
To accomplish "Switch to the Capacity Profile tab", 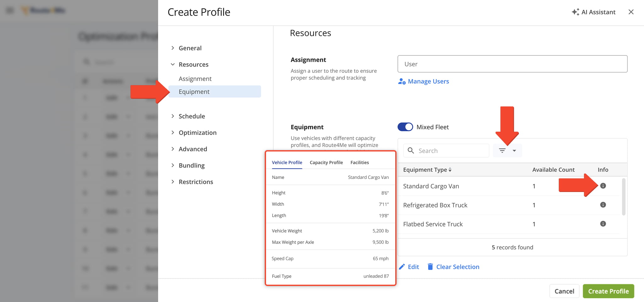I will 326,162.
